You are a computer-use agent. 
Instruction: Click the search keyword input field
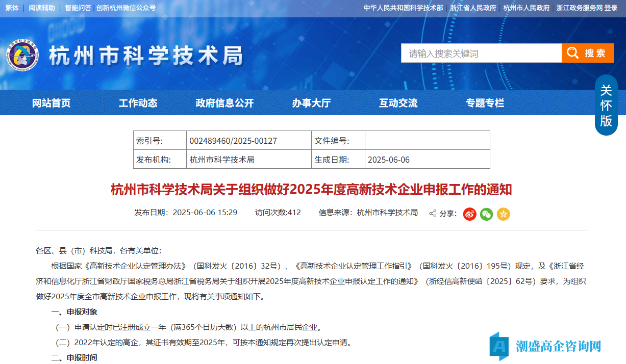tap(481, 54)
